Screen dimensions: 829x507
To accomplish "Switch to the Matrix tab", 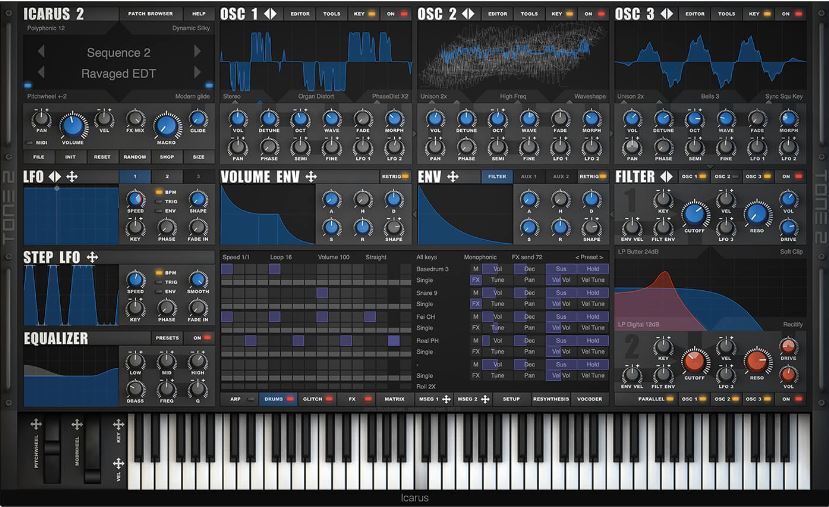I will coord(395,399).
